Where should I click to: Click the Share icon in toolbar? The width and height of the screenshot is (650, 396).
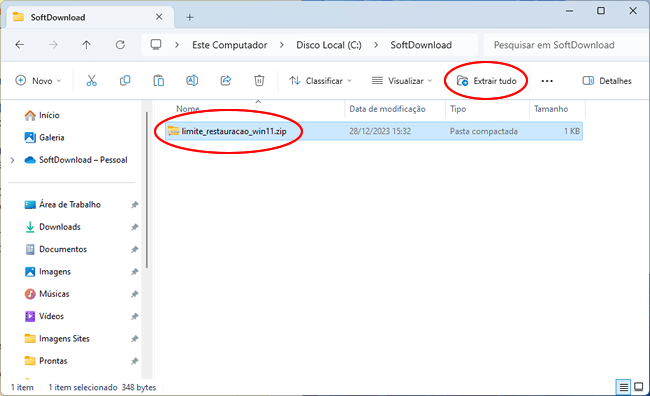pos(226,80)
